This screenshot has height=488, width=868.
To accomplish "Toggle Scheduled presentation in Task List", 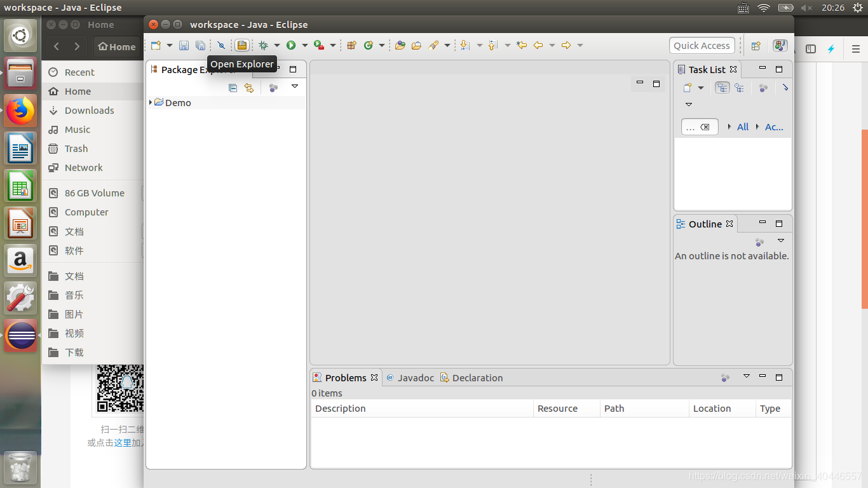I will [739, 88].
